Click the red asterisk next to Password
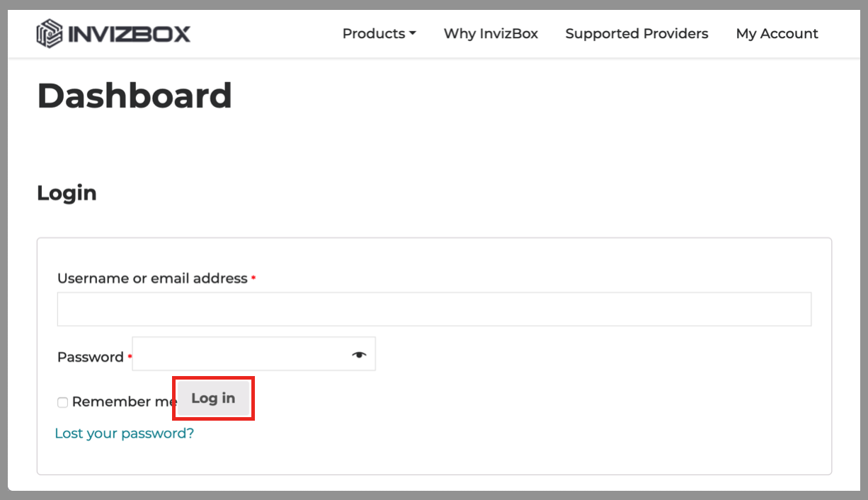Viewport: 868px width, 500px height. click(x=130, y=358)
